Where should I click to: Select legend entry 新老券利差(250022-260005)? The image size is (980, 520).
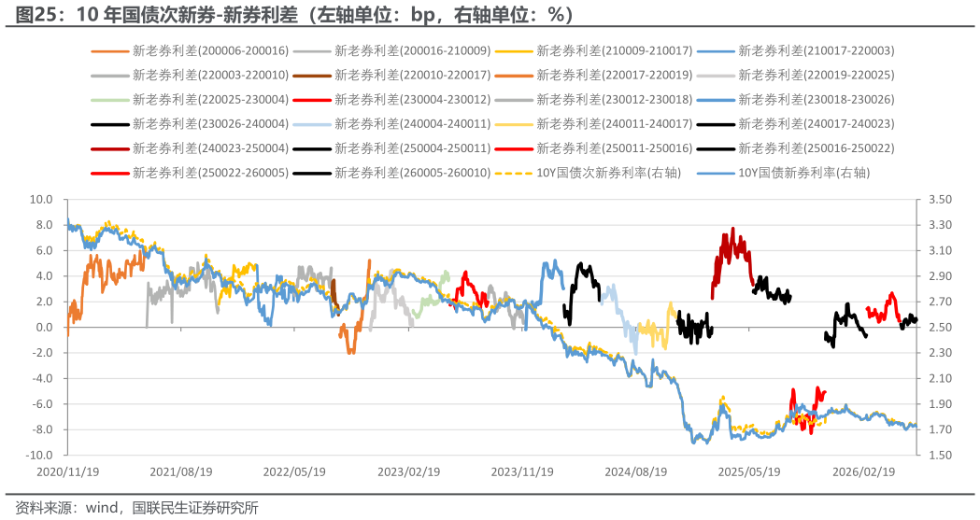[190, 173]
